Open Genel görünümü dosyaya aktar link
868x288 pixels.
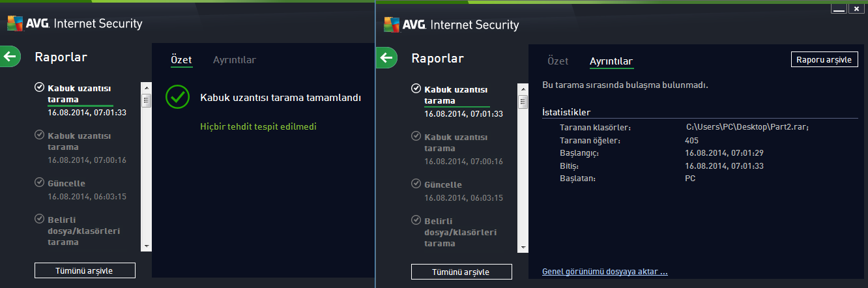pyautogui.click(x=605, y=272)
